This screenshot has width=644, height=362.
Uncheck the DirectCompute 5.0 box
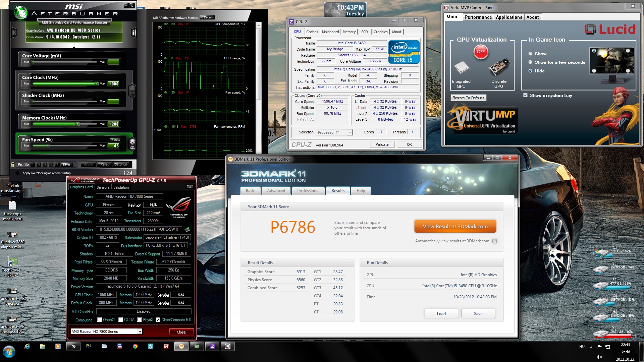pyautogui.click(x=158, y=320)
